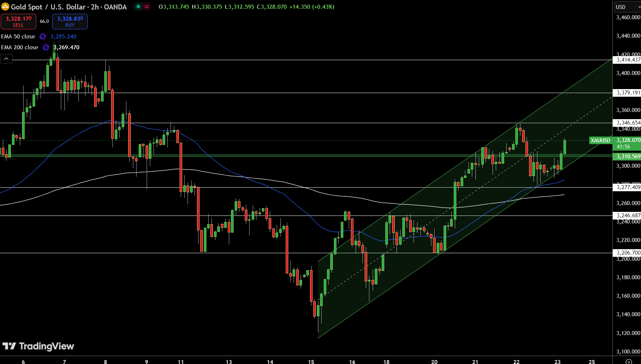This screenshot has width=641, height=364.
Task: Click date 18 on the time axis
Action: click(386, 361)
